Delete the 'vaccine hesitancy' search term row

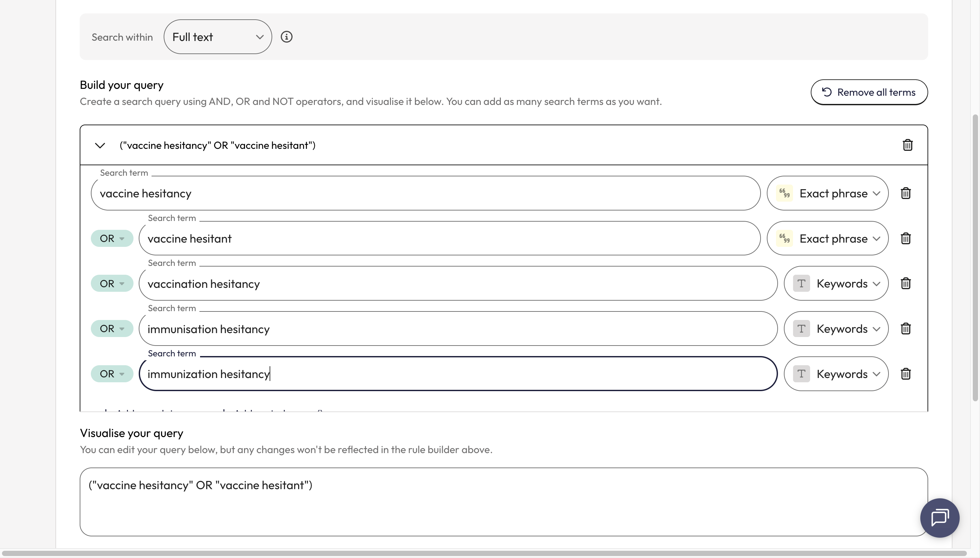905,193
